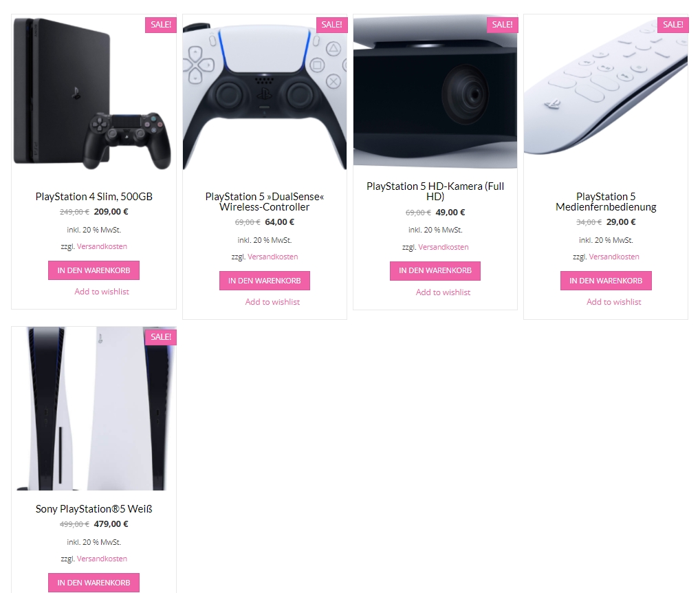
Task: Add DualSense controller to wishlist
Action: (272, 302)
